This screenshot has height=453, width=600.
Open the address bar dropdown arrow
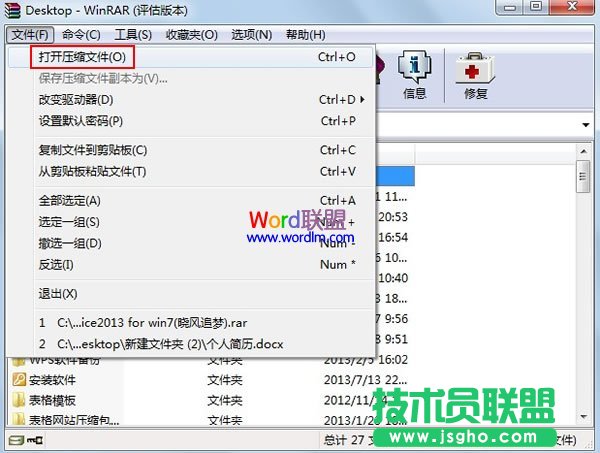(585, 125)
